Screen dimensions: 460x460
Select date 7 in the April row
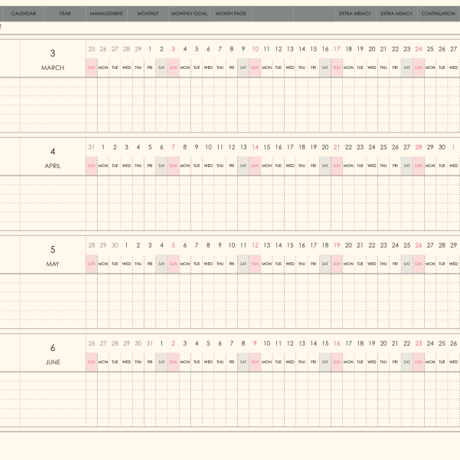[173, 147]
